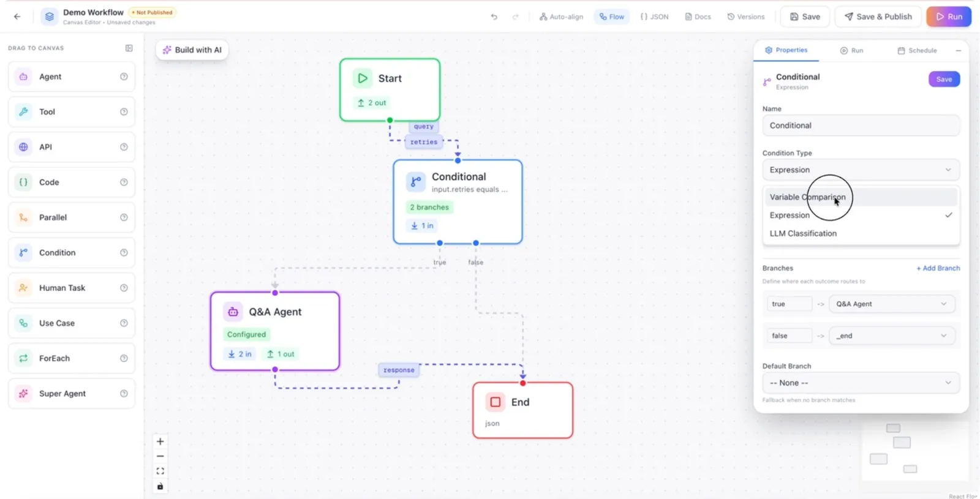
Task: Click the purple Save button in properties
Action: (944, 79)
